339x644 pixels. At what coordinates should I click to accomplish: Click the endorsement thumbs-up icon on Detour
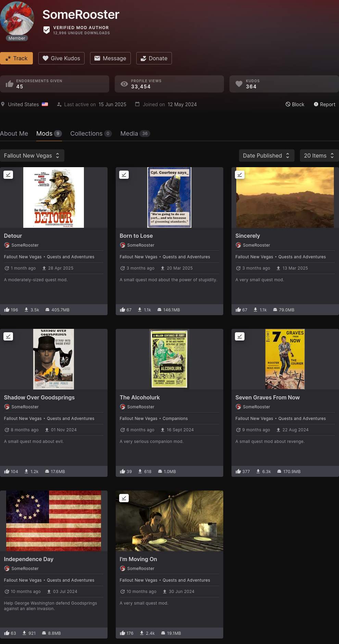pos(7,310)
